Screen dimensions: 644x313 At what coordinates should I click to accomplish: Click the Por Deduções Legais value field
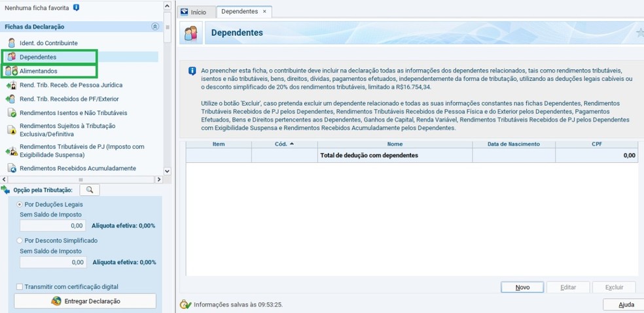tap(52, 225)
